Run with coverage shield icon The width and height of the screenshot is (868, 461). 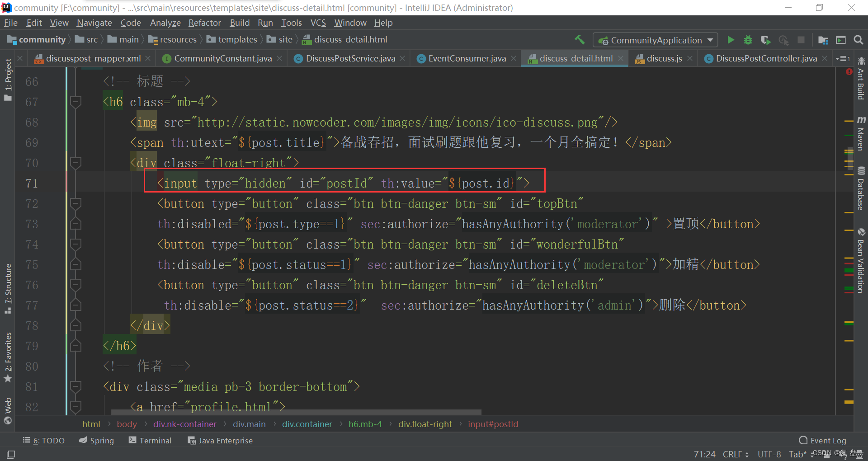click(765, 40)
